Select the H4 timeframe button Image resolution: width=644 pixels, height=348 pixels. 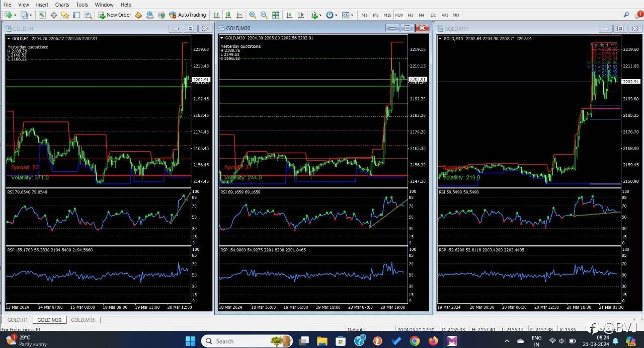421,15
